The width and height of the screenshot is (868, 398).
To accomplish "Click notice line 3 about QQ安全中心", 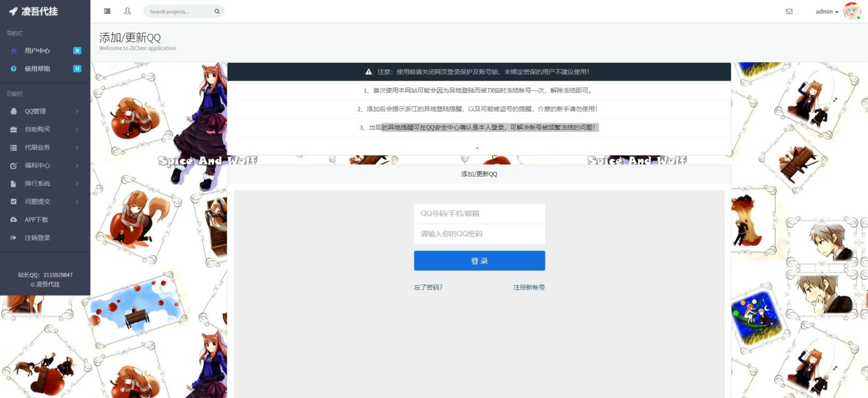I will click(x=479, y=128).
